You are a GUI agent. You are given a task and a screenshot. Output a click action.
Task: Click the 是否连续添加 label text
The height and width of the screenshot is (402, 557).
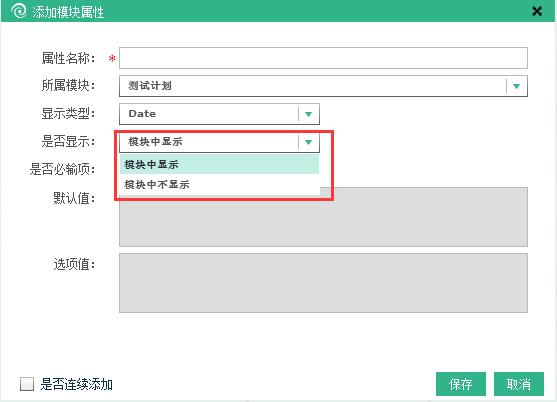(76, 384)
